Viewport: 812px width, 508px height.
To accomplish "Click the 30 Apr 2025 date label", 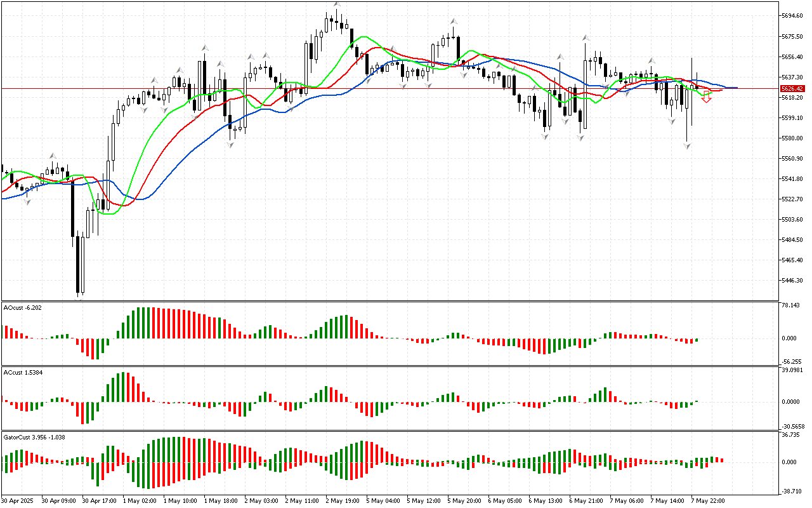I will [x=16, y=501].
